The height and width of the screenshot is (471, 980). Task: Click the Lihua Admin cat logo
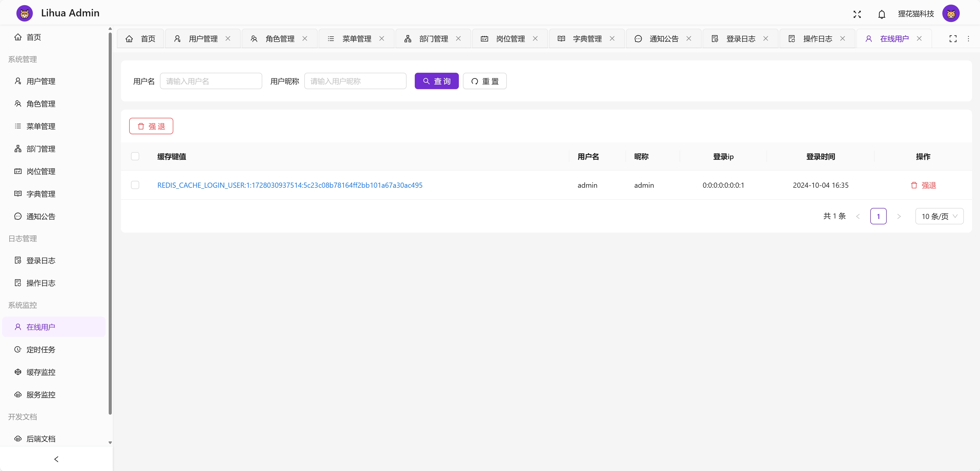click(x=24, y=14)
